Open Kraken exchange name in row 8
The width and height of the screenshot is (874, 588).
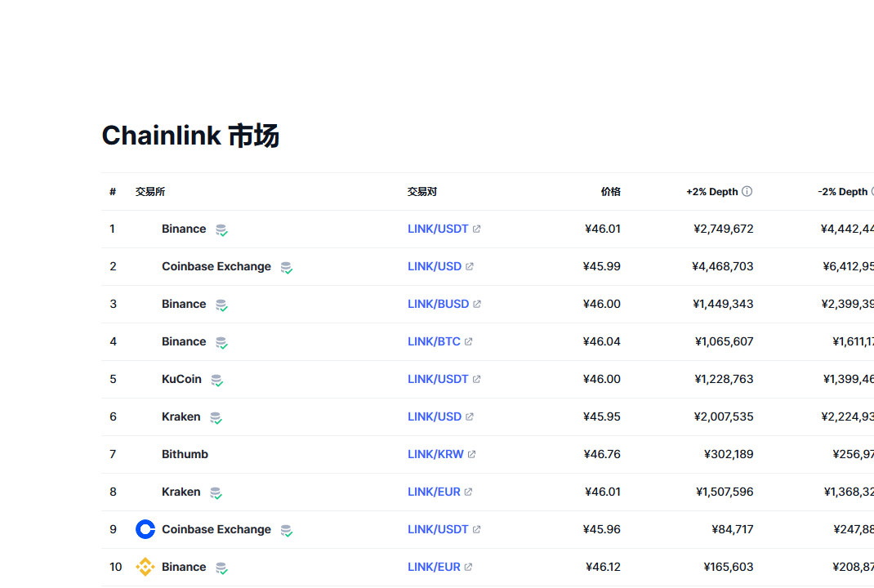tap(181, 492)
